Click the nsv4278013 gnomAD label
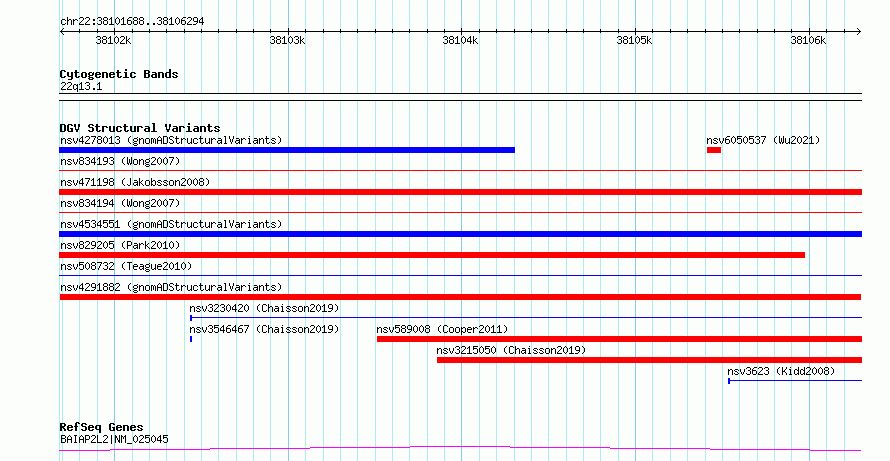The image size is (890, 461). [171, 140]
